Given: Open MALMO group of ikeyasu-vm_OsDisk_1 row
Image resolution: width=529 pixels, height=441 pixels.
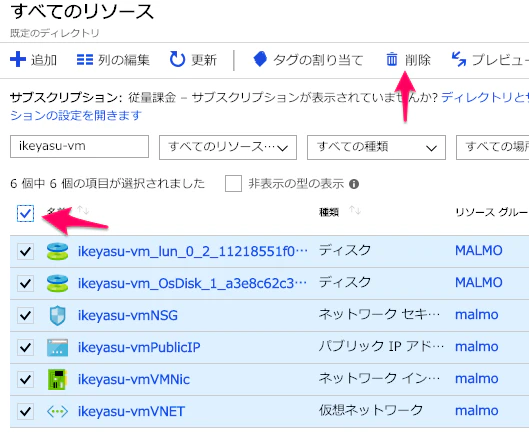Looking at the screenshot, I should coord(479,283).
